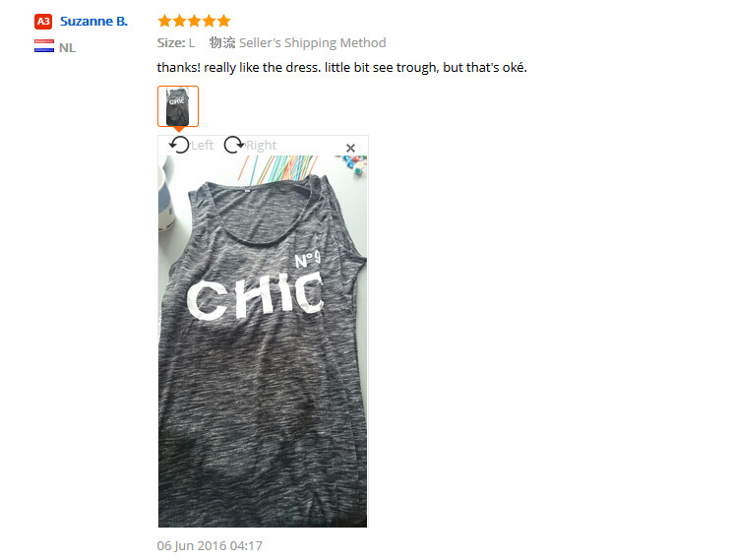Click the Netherlands flag icon
The width and height of the screenshot is (732, 560).
tap(44, 46)
